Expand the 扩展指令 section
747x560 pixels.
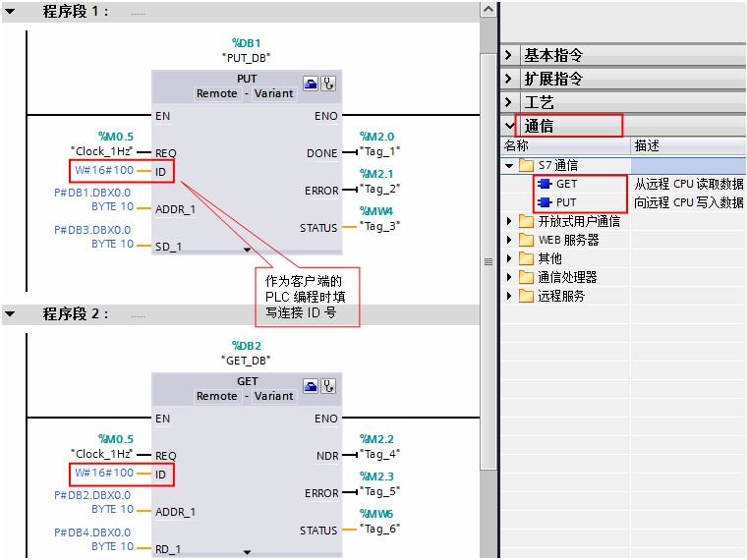pos(508,79)
